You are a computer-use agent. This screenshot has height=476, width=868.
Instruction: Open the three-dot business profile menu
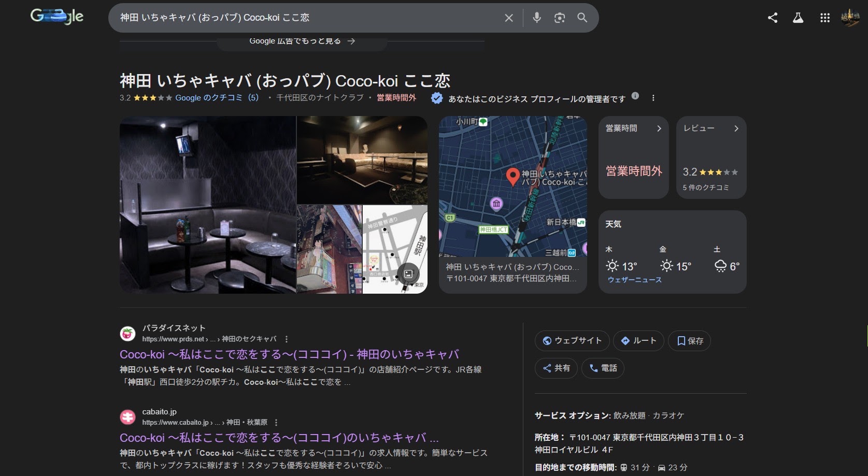[653, 98]
